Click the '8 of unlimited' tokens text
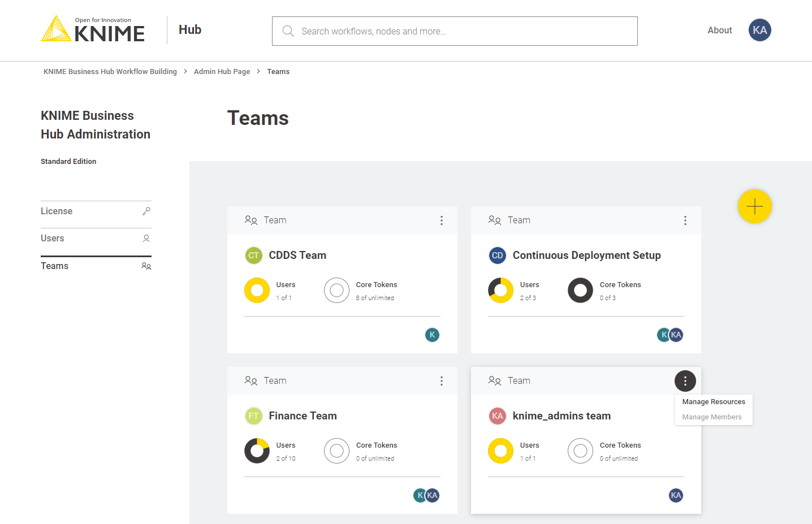 (375, 298)
